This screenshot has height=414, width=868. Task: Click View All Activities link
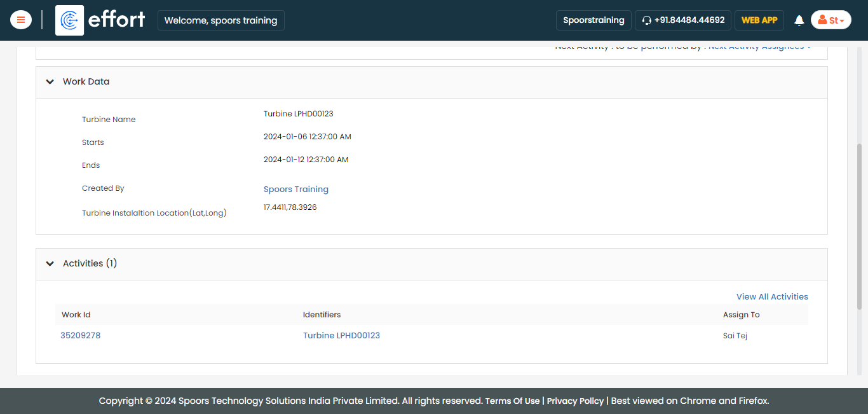(x=771, y=297)
